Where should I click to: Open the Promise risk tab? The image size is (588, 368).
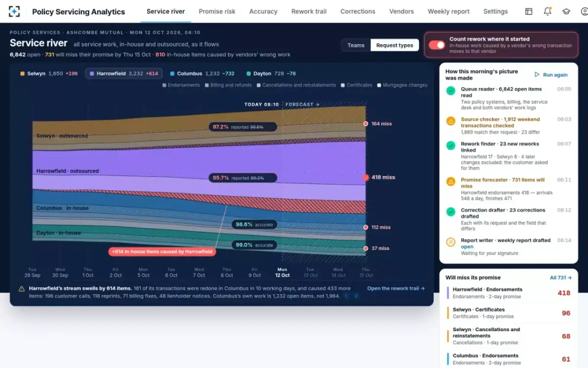[x=217, y=11]
